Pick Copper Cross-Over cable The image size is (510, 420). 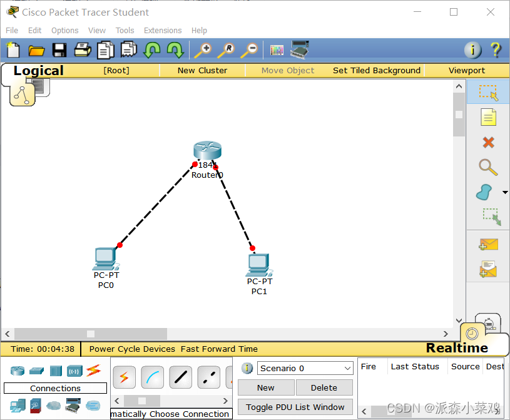tap(209, 377)
